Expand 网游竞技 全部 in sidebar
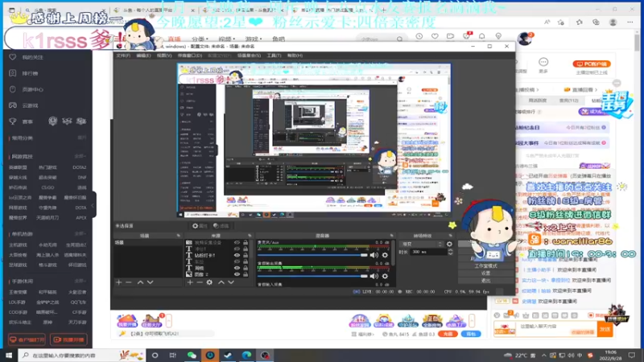The width and height of the screenshot is (644, 362). [80, 156]
